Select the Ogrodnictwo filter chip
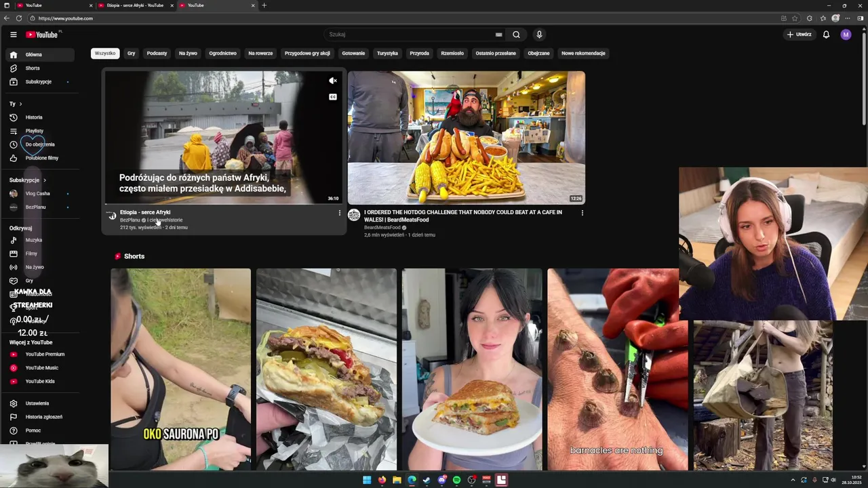 pos(222,54)
